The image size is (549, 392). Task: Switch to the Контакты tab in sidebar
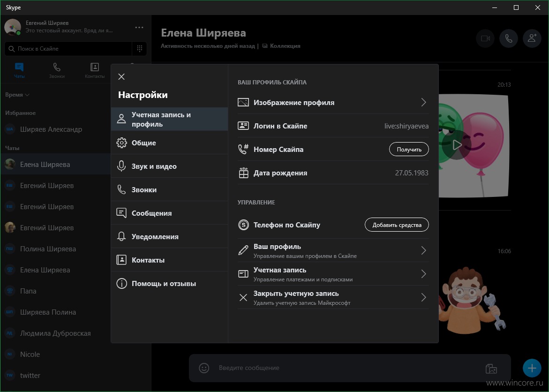tap(95, 70)
